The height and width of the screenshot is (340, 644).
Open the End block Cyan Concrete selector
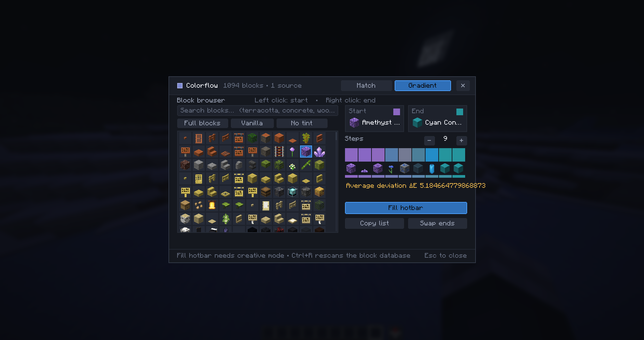pos(438,119)
